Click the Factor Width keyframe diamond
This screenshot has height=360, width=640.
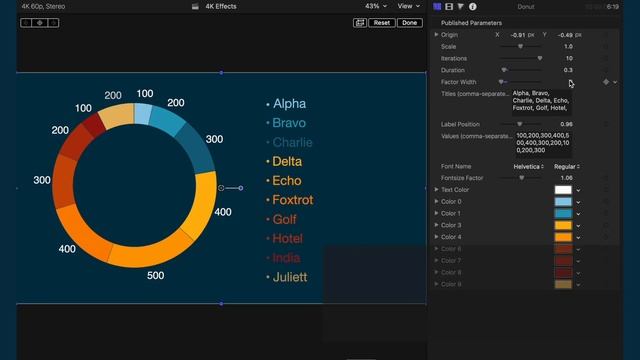point(606,82)
